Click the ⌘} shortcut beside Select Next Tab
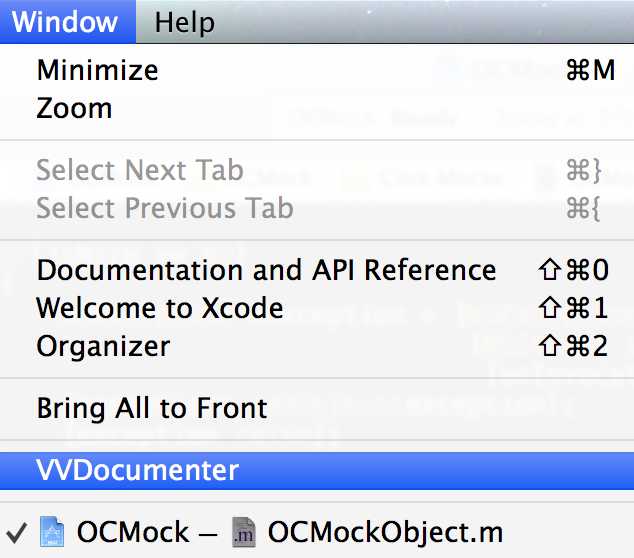Viewport: 634px width, 558px height. click(584, 171)
